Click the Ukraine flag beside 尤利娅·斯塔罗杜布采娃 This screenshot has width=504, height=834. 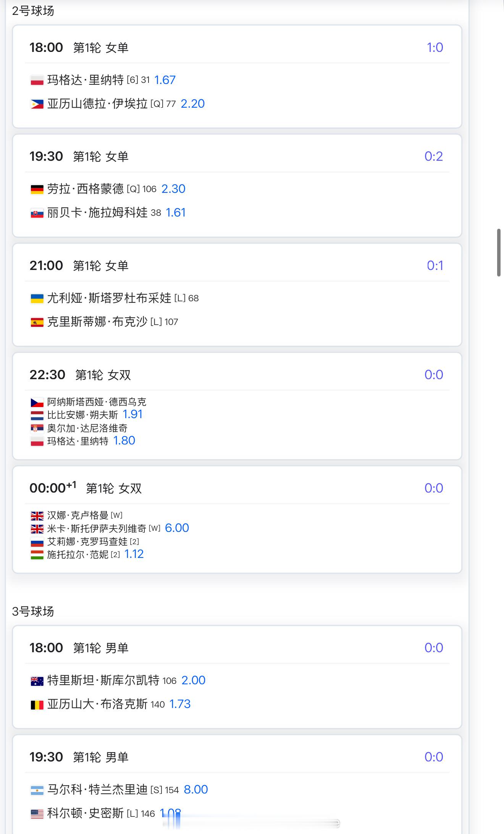37,299
